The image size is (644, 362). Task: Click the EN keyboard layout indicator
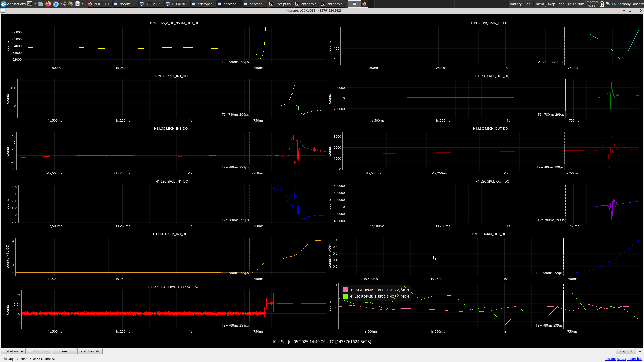pos(614,4)
